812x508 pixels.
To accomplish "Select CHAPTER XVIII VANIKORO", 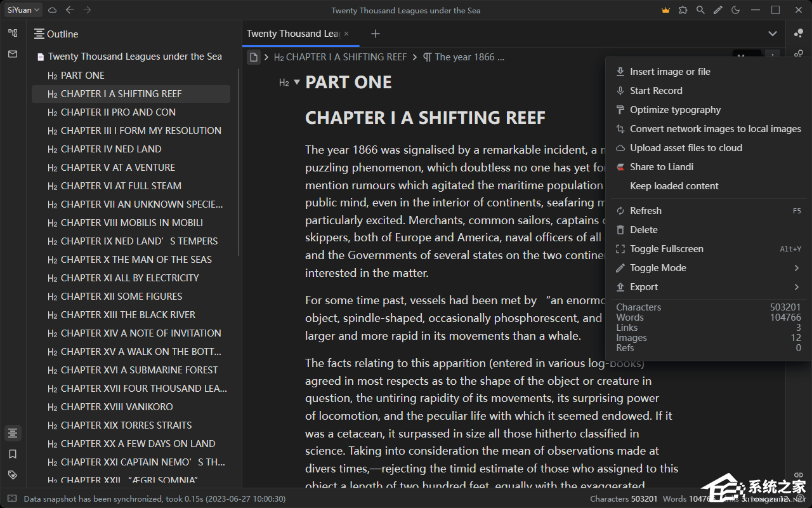I will 131,406.
